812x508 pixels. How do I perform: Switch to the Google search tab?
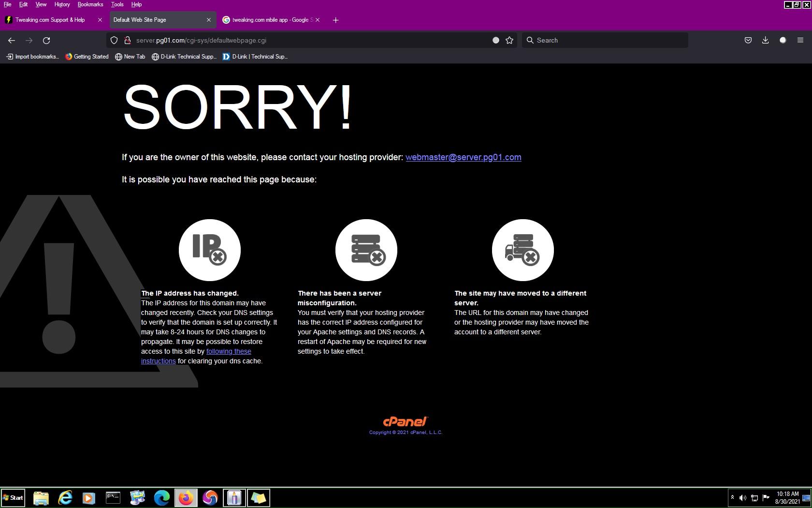coord(270,20)
